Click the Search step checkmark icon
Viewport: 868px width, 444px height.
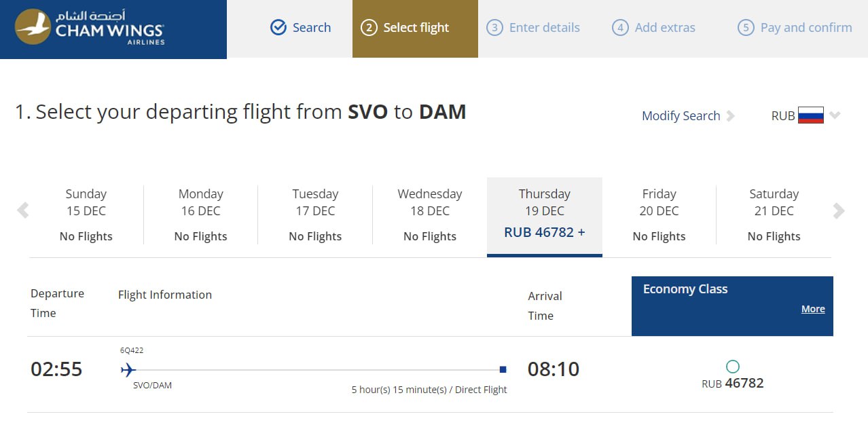click(278, 27)
